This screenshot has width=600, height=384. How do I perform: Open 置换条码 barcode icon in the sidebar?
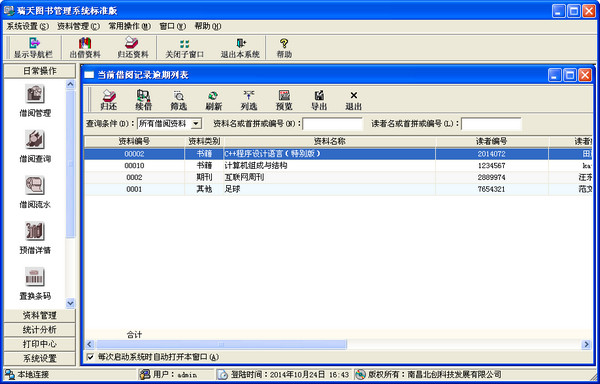tap(35, 284)
